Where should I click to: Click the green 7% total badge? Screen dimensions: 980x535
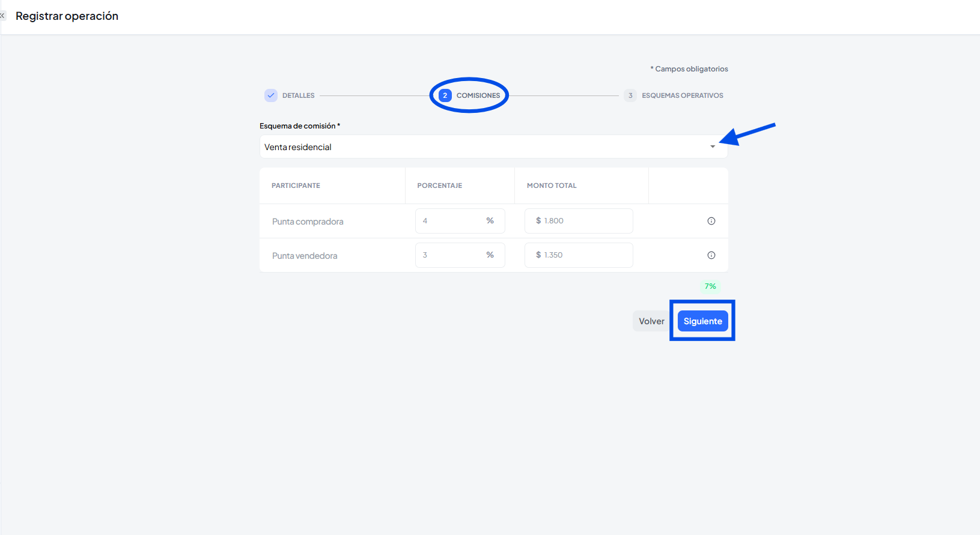[x=710, y=286]
